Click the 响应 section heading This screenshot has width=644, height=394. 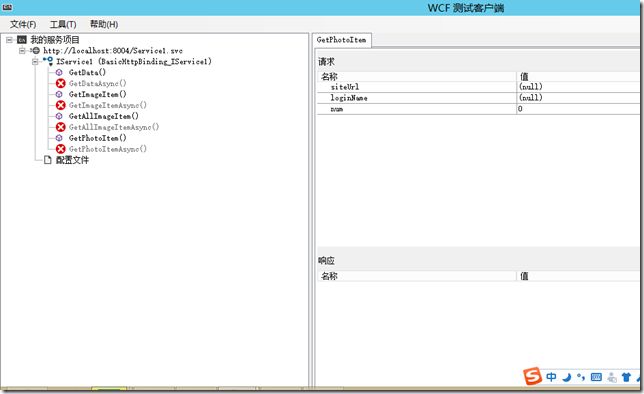coord(327,260)
